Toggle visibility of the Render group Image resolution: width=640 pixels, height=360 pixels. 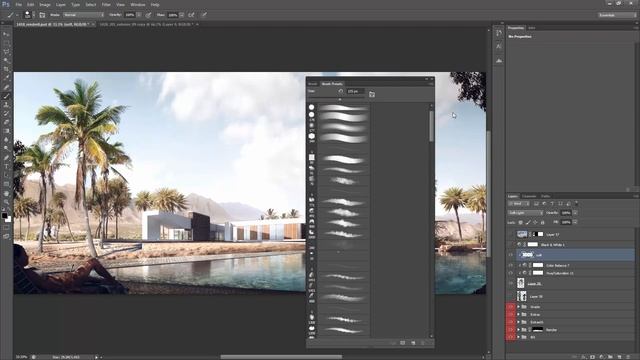pyautogui.click(x=511, y=330)
